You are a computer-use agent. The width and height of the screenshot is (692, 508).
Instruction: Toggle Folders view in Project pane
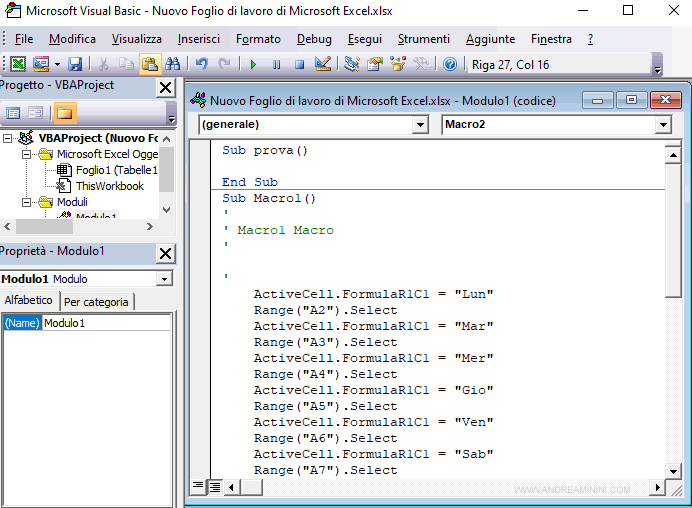[x=64, y=113]
